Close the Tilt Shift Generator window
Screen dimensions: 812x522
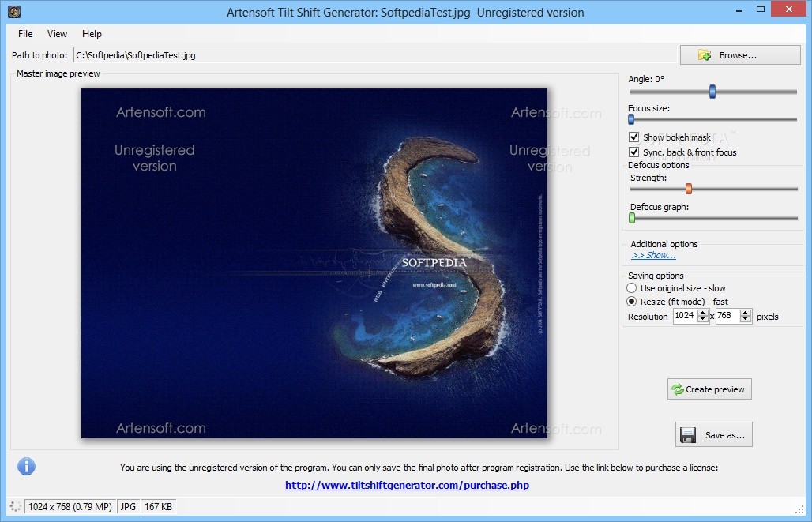(788, 9)
